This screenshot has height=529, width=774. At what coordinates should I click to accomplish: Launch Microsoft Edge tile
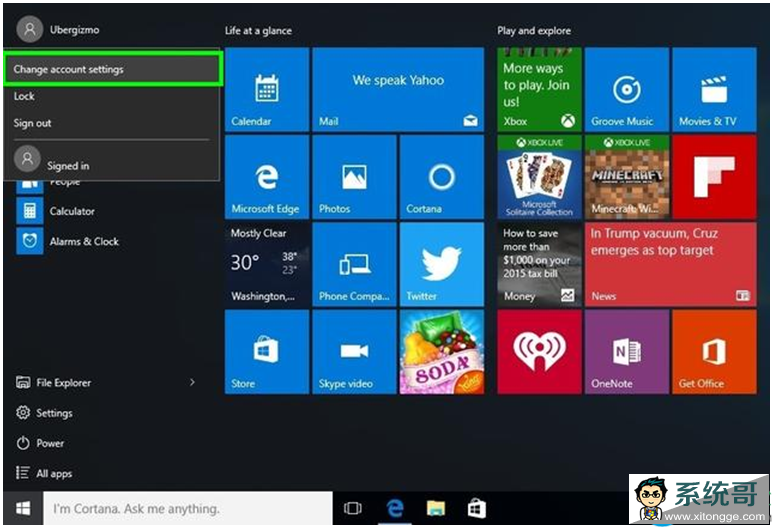point(266,177)
